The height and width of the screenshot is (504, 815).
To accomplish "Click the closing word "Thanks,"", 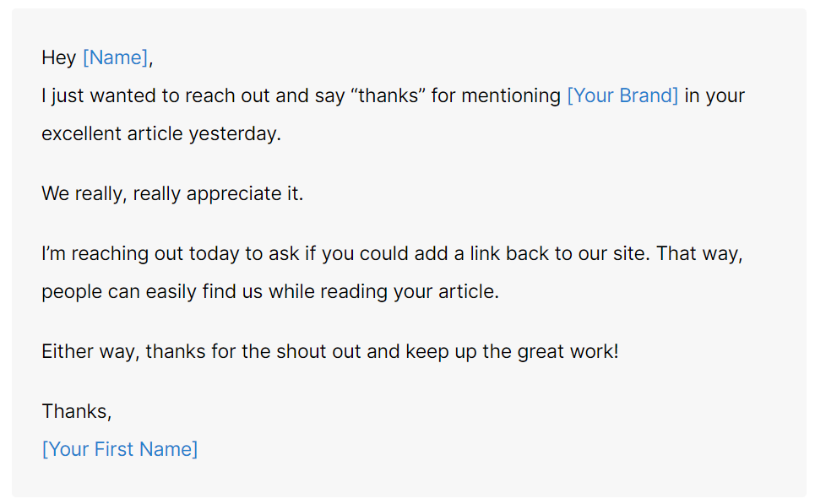I will (x=77, y=411).
